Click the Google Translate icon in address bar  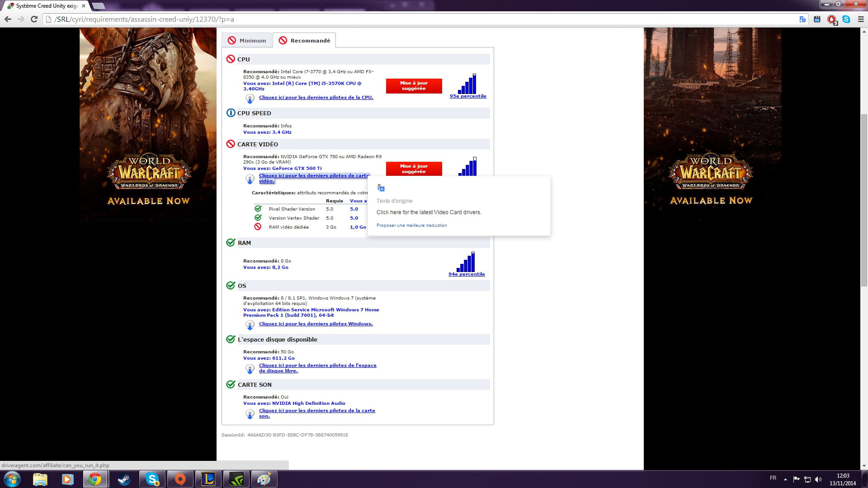(802, 19)
